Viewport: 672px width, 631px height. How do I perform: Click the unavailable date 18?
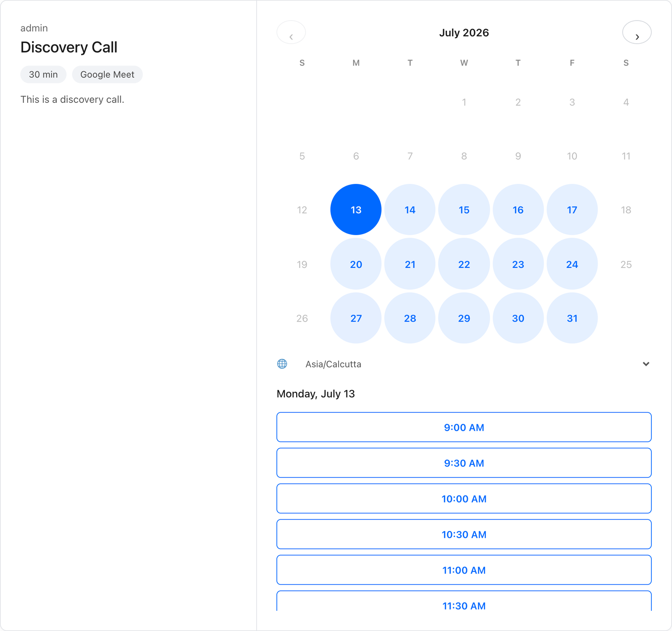click(626, 209)
